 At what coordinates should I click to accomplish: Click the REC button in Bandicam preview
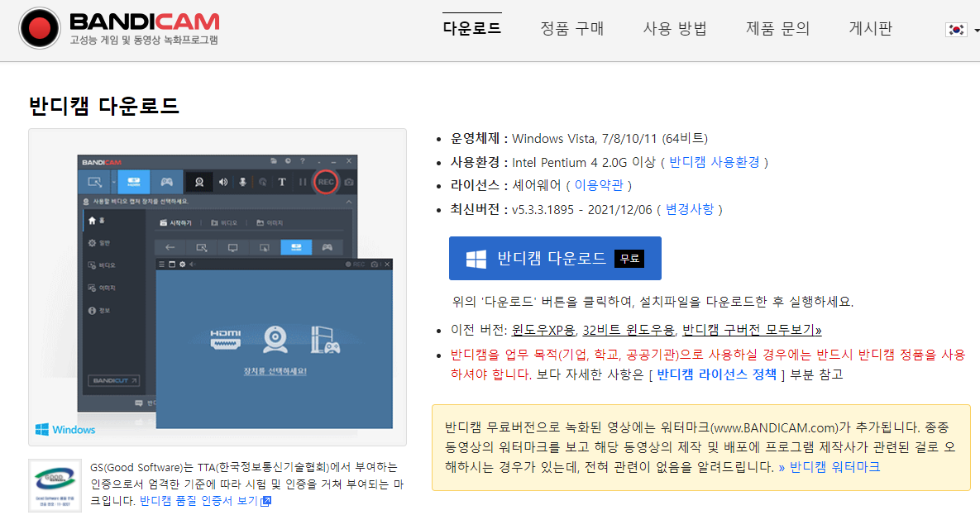[x=326, y=182]
